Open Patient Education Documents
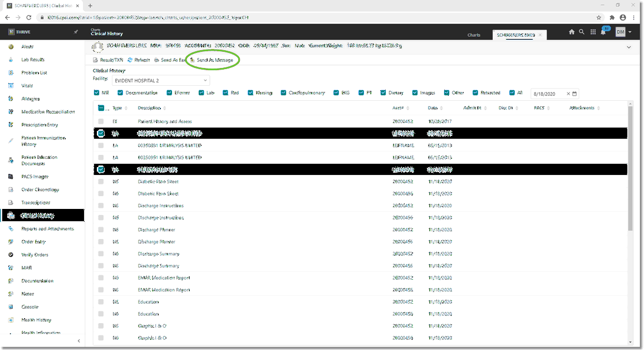 (39, 160)
